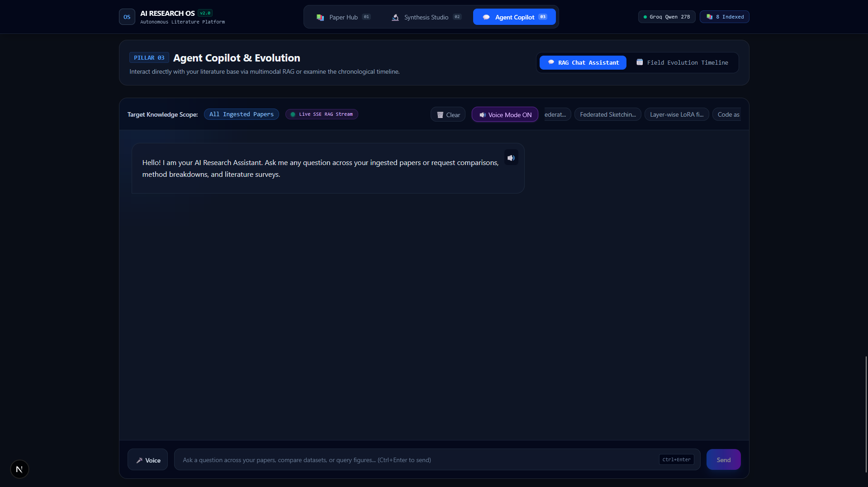868x487 pixels.
Task: Open the Next.js dev tools N icon
Action: (x=19, y=469)
